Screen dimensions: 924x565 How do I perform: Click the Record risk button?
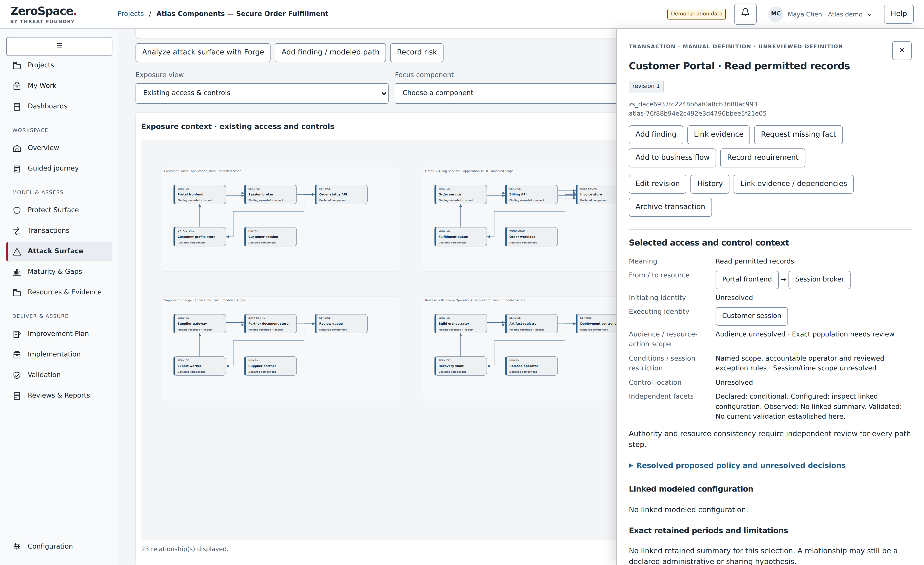click(x=417, y=53)
